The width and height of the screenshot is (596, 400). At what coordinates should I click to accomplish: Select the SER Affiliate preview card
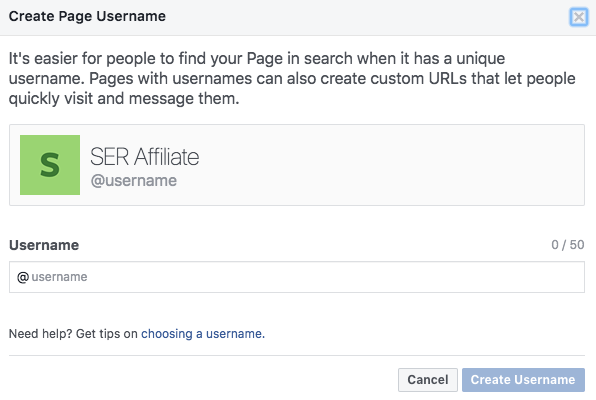[x=297, y=165]
